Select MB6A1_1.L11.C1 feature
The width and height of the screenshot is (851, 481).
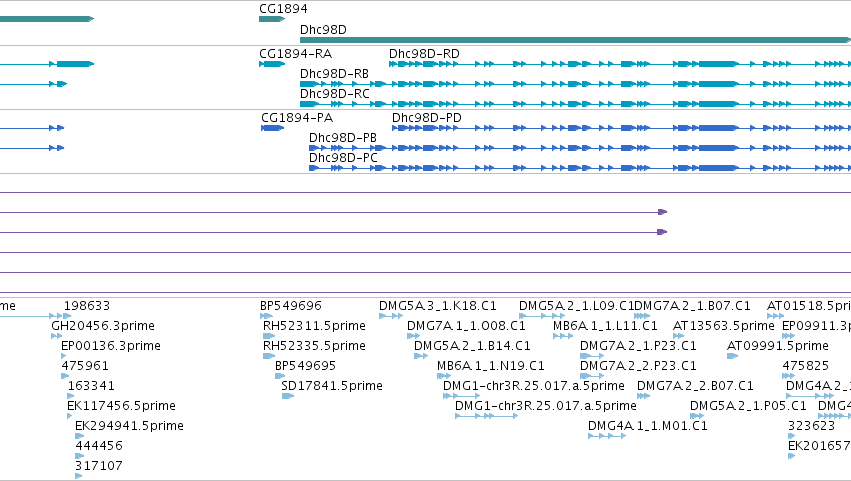pyautogui.click(x=563, y=336)
